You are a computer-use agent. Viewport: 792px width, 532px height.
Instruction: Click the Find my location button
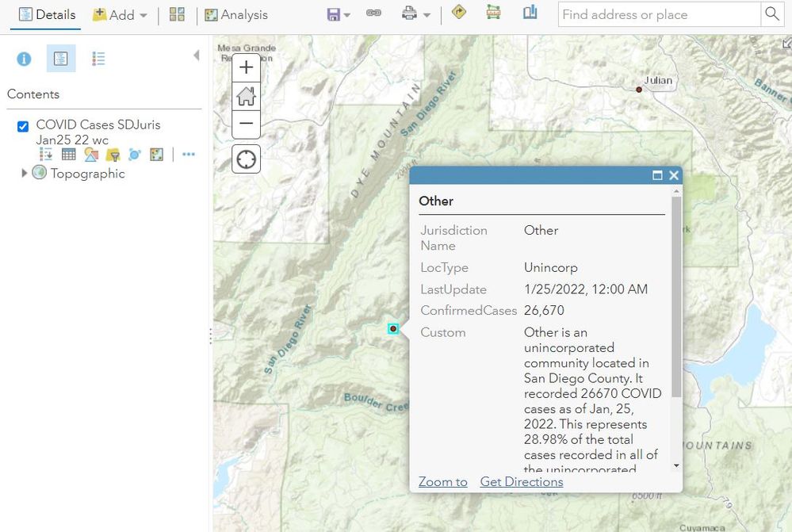246,159
